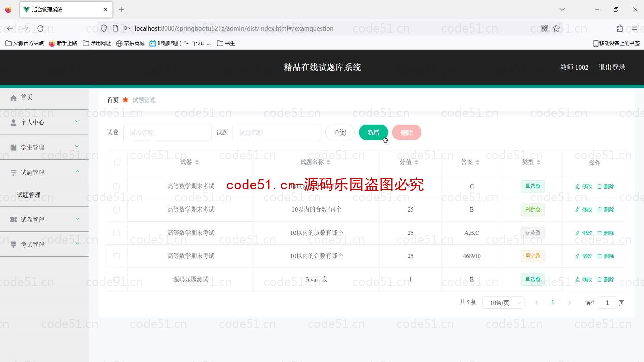Click the ticket icon beside 试卷管理
The height and width of the screenshot is (362, 644).
(x=13, y=220)
